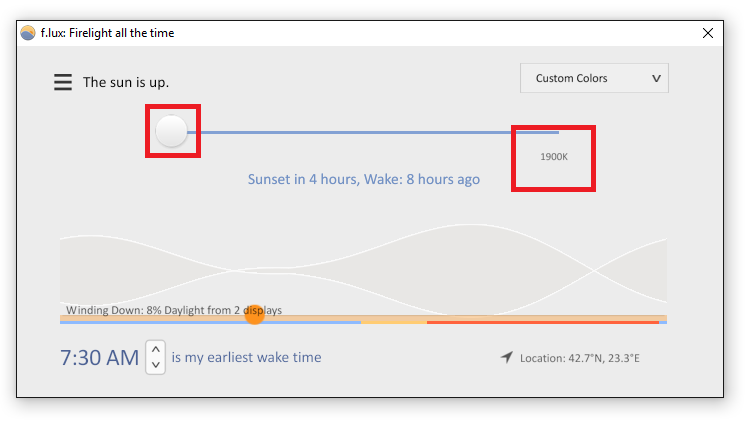
Task: Click the Location coordinates text
Action: [x=580, y=358]
